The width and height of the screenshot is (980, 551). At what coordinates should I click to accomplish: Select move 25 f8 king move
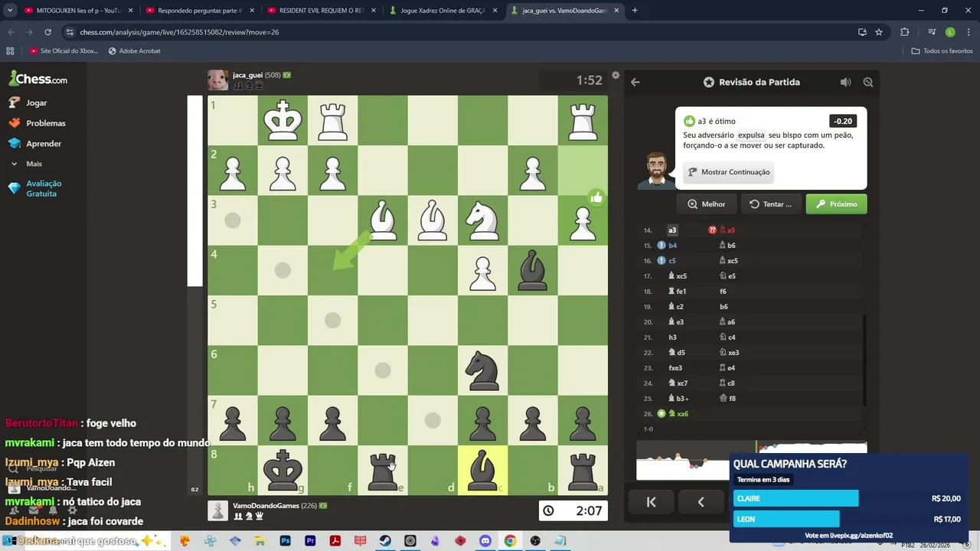click(727, 398)
